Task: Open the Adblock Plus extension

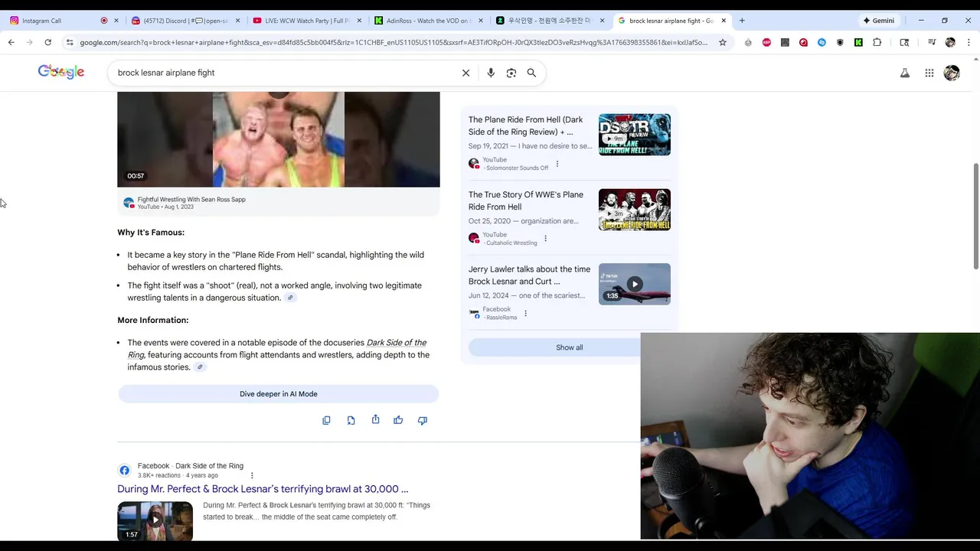Action: click(766, 42)
